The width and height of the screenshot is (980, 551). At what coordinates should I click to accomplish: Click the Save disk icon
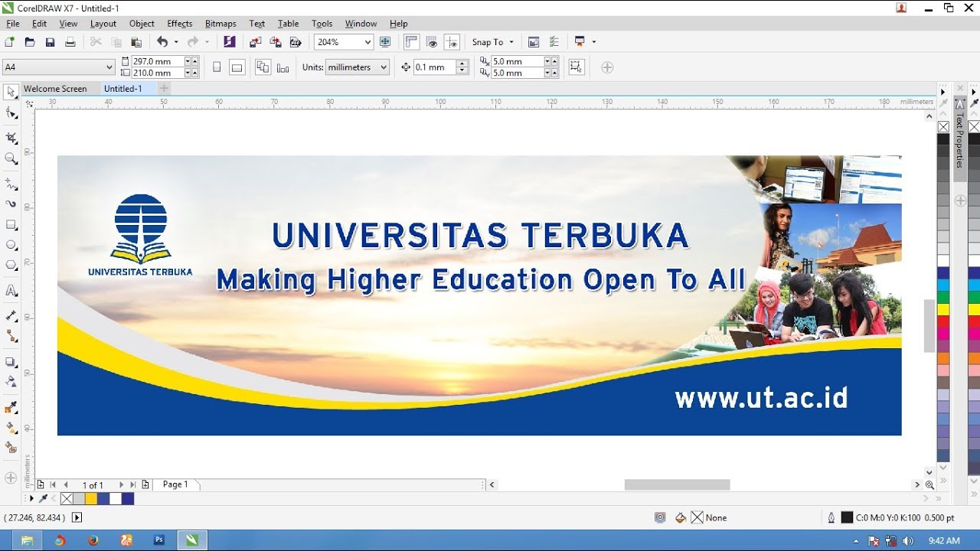tap(50, 42)
